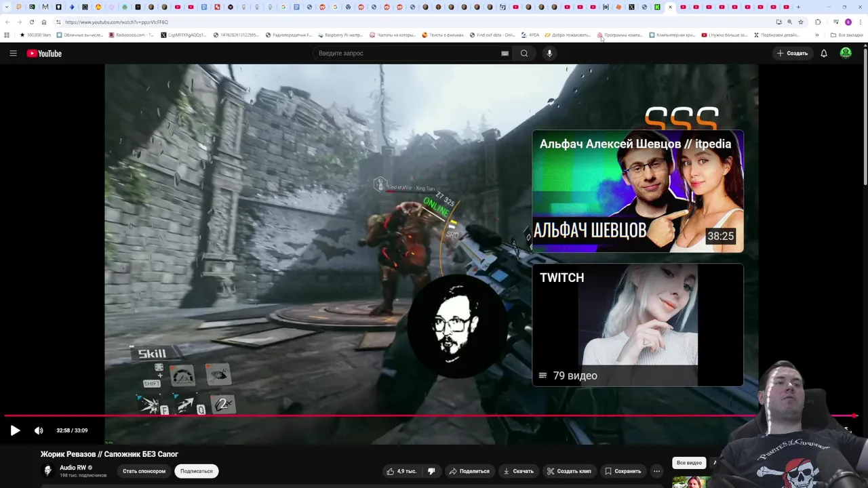This screenshot has height=488, width=868.
Task: Click the round channel avatar end-screen element
Action: point(457,325)
